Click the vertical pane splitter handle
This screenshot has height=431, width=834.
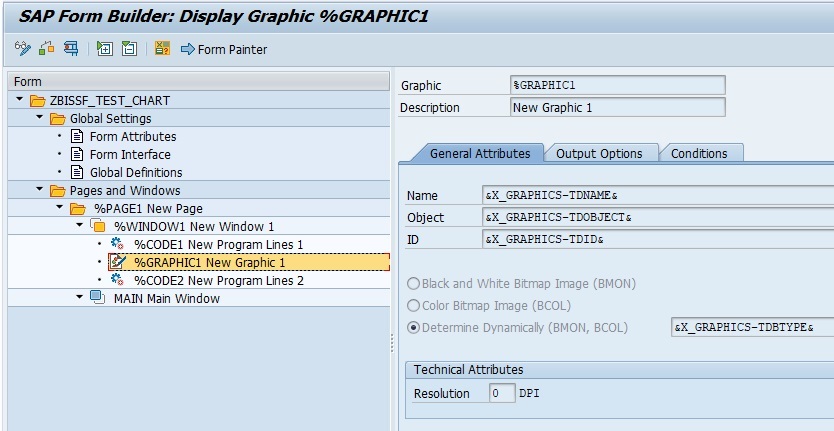click(393, 343)
